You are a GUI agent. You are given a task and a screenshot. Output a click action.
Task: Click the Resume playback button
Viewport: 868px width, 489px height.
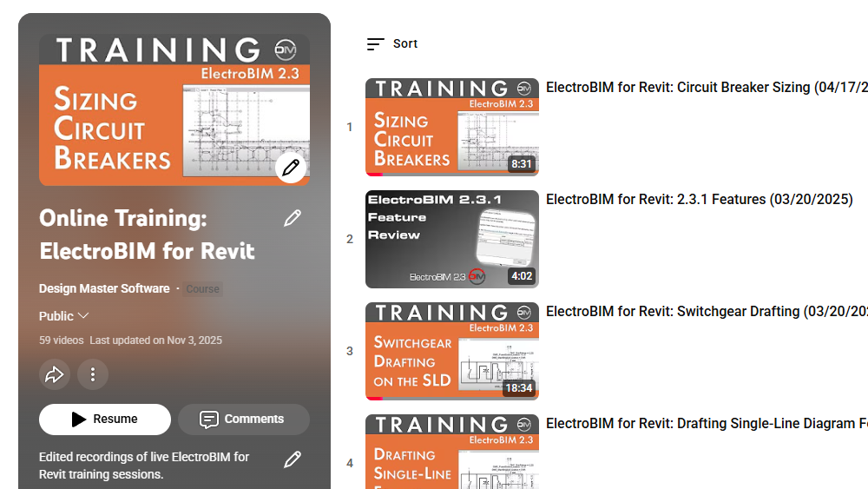coord(105,420)
